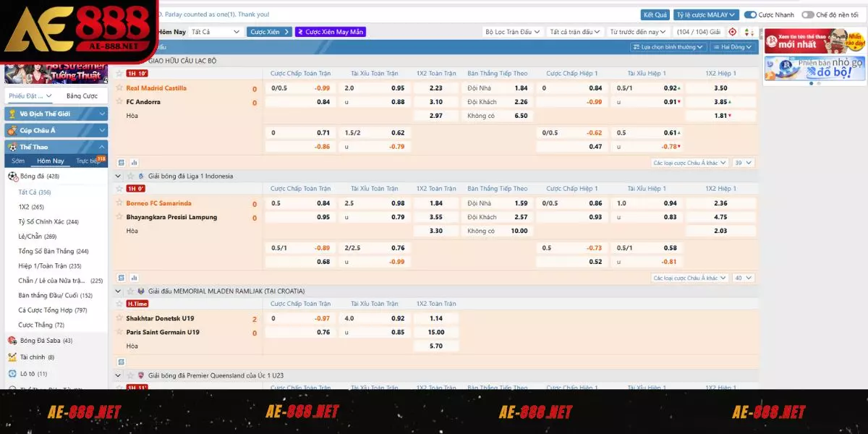Select Lẻ/Chẵn in sidebar
This screenshot has height=434, width=868.
(38, 237)
